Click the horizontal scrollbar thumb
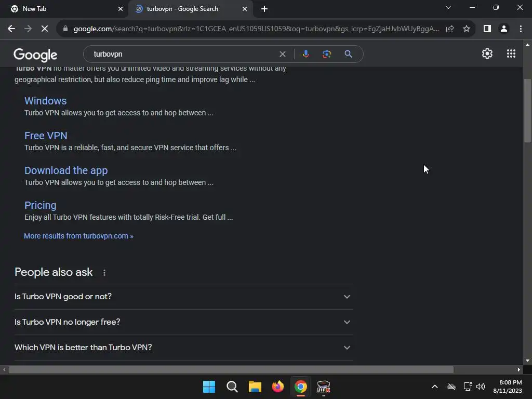 tap(231, 369)
